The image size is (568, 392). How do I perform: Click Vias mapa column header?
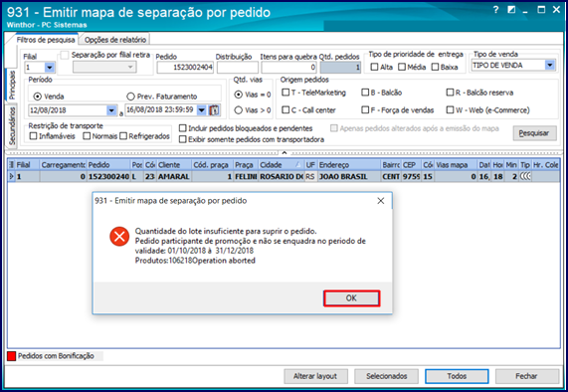tap(456, 165)
